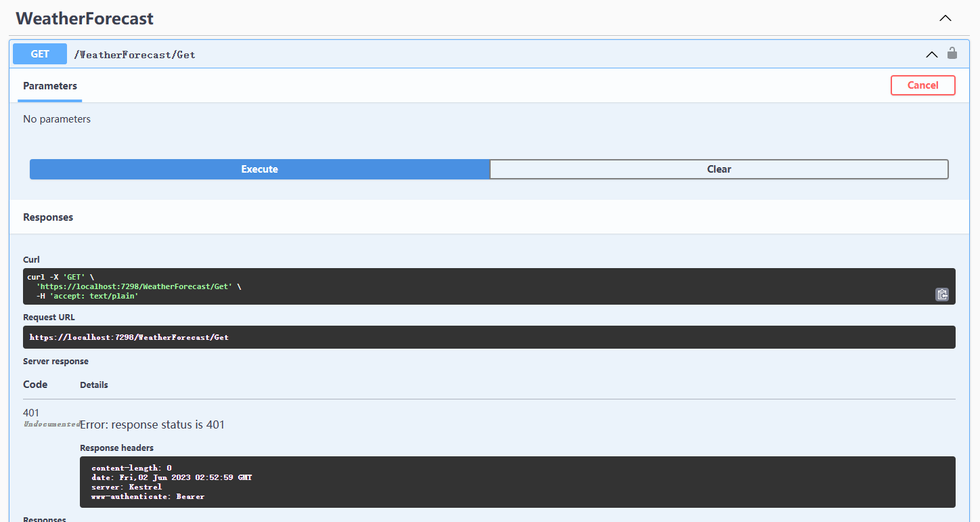
Task: Click the -H 'accept: text/plain' line
Action: 87,296
